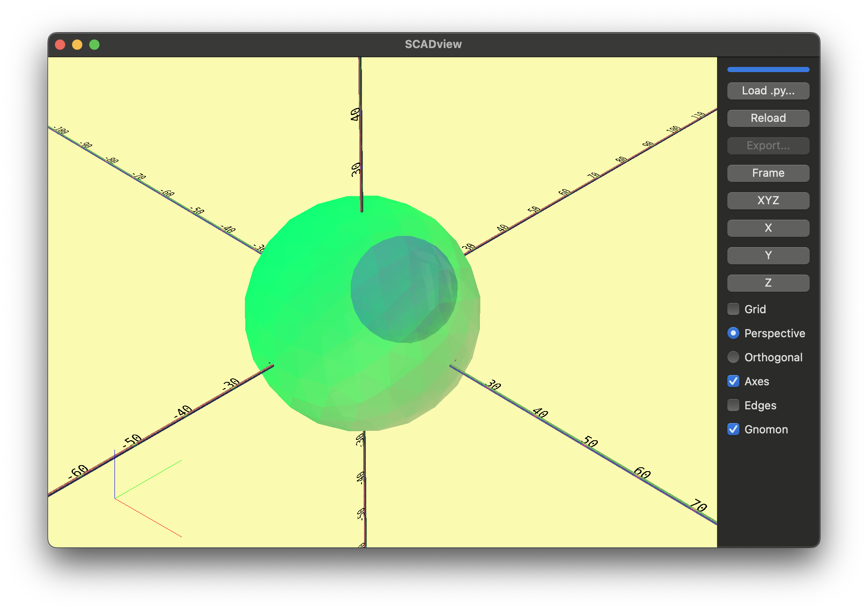Image resolution: width=868 pixels, height=611 pixels.
Task: Enable the Edges checkbox
Action: [733, 405]
